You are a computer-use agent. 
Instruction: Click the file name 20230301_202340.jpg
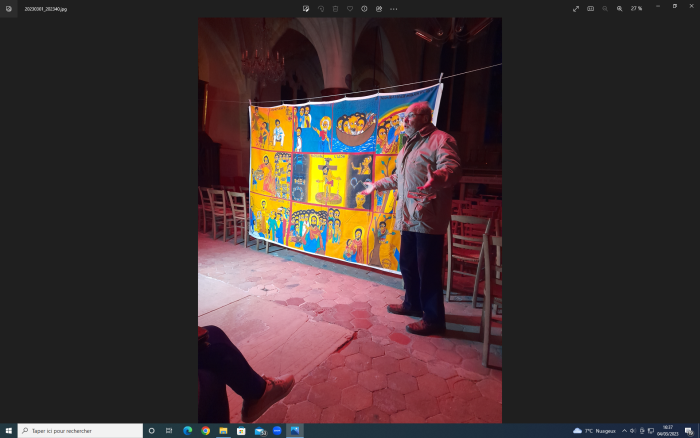(x=46, y=9)
